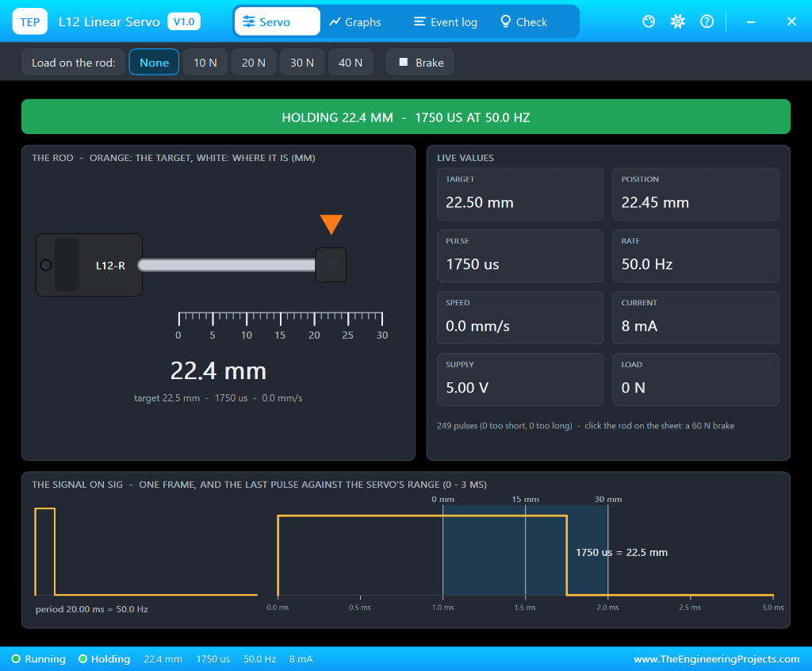Open the Graphs tab

click(355, 21)
